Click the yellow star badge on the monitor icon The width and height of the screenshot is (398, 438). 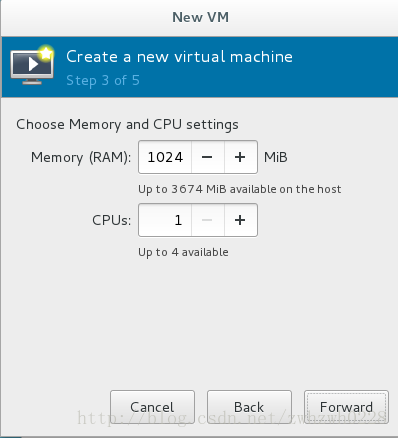click(46, 53)
